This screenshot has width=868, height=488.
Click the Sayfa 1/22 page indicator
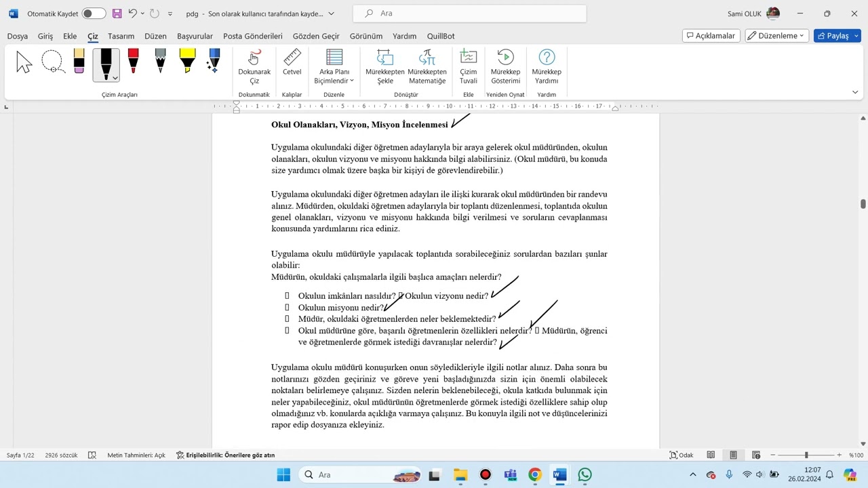coord(20,455)
